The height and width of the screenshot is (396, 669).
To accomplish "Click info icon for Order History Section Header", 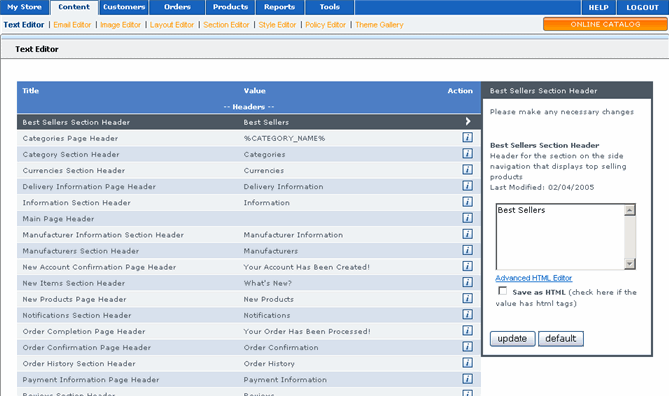I will click(467, 363).
